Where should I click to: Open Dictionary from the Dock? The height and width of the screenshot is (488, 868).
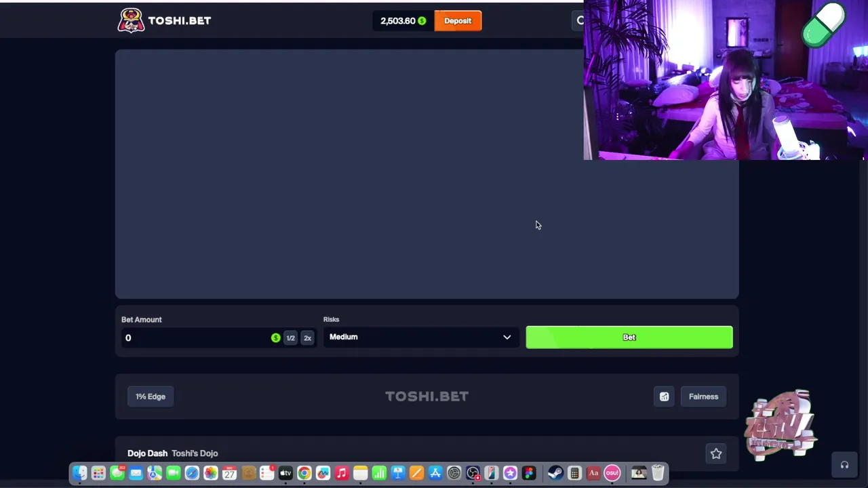[x=593, y=472]
